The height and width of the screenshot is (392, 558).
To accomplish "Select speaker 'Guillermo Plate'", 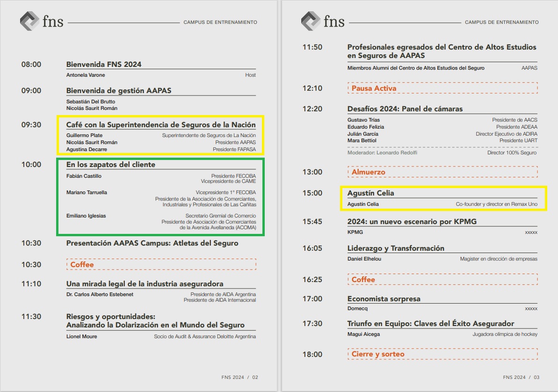I will 84,135.
